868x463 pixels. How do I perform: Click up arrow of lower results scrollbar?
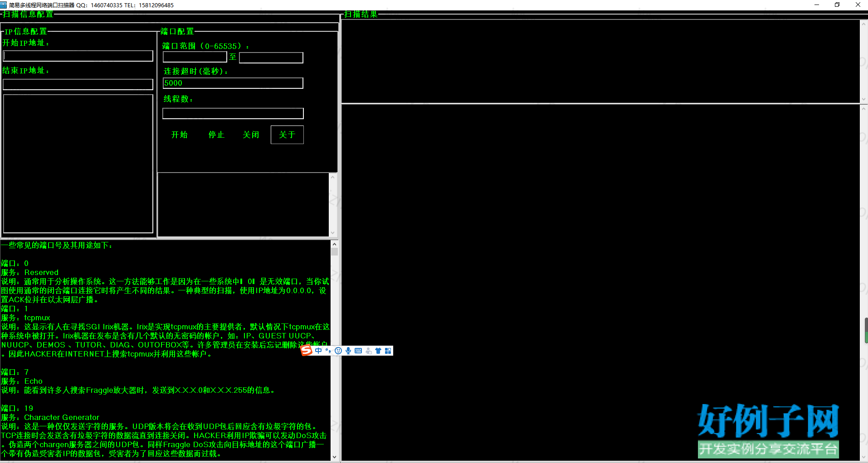click(x=864, y=109)
